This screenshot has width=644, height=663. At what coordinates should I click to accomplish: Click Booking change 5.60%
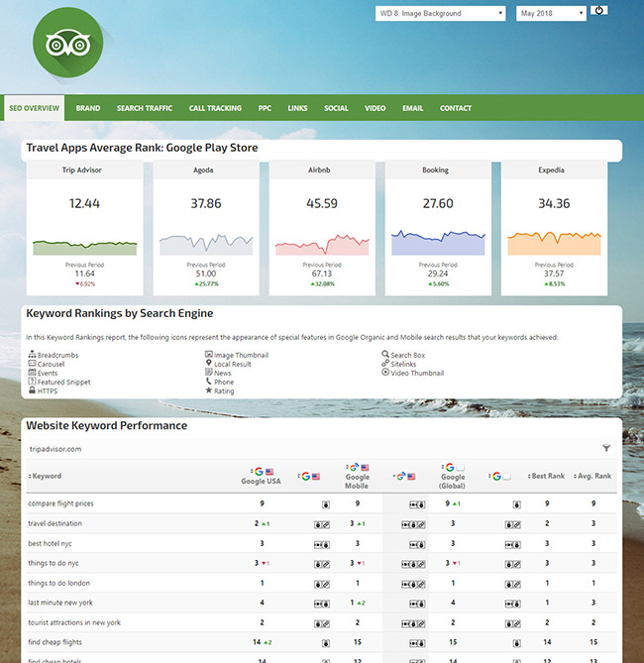438,283
